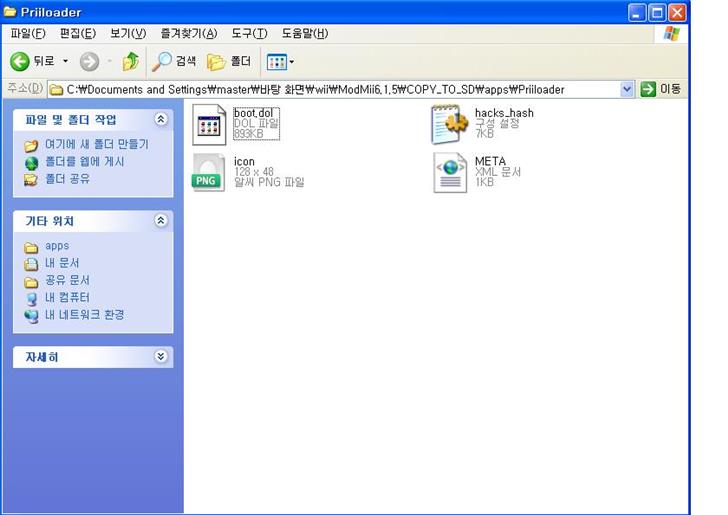Collapse the 파일 및 폴더 작업 panel

(161, 119)
